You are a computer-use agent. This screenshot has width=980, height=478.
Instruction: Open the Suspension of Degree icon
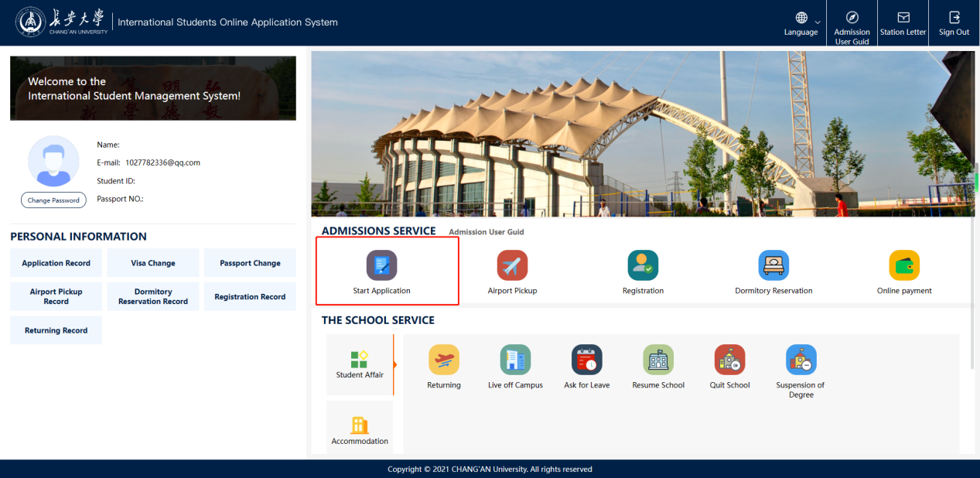pyautogui.click(x=801, y=360)
